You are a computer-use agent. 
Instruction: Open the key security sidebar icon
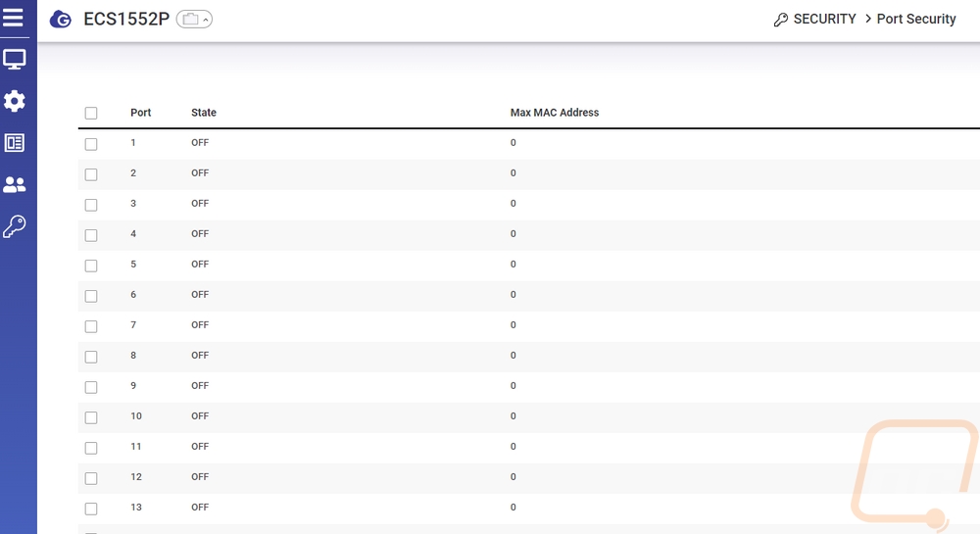[x=14, y=226]
